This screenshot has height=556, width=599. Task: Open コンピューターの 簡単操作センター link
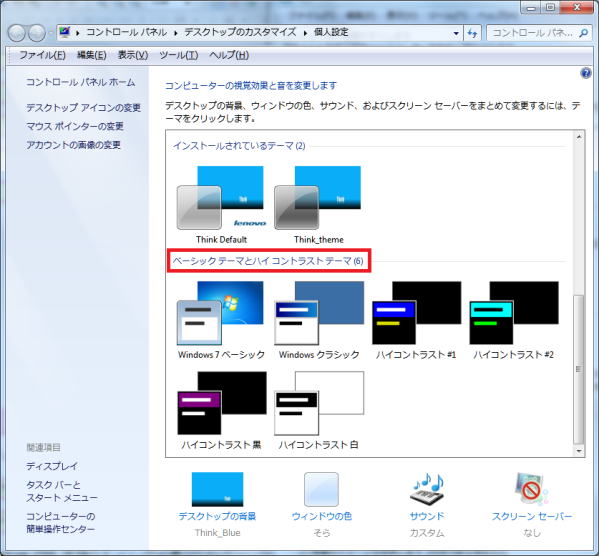(x=60, y=523)
